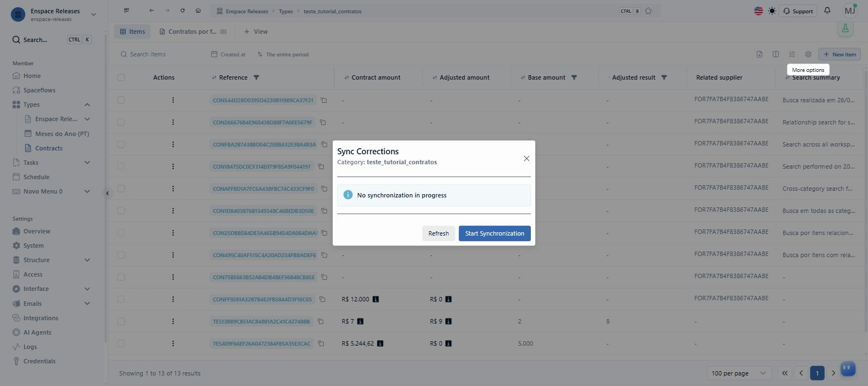Check row CON18475DC0CF314E079F85A9F044197
Screen dimensions: 868x386
pyautogui.click(x=121, y=166)
